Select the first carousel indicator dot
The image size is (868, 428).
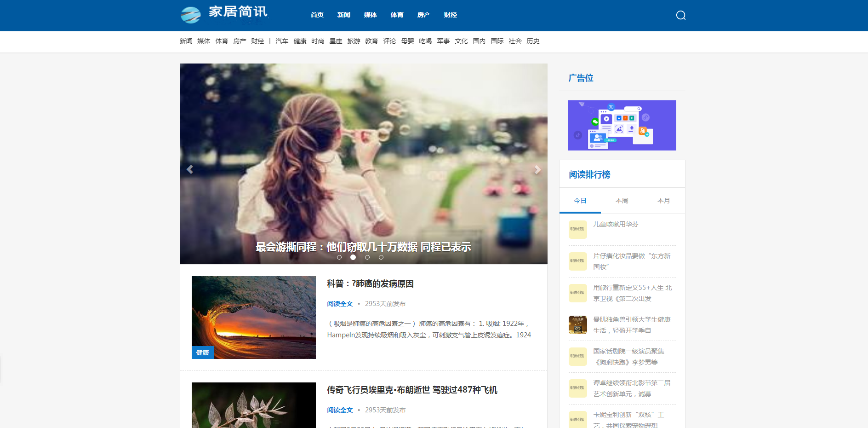coord(339,257)
